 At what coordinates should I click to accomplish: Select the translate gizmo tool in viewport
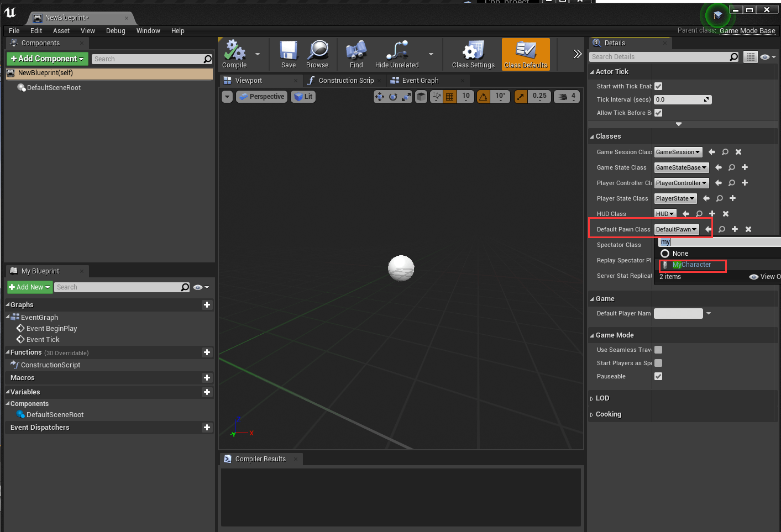380,97
